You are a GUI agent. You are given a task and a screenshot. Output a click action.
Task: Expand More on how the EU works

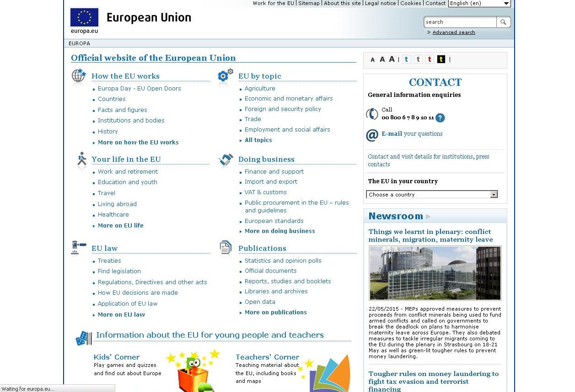[x=138, y=143]
